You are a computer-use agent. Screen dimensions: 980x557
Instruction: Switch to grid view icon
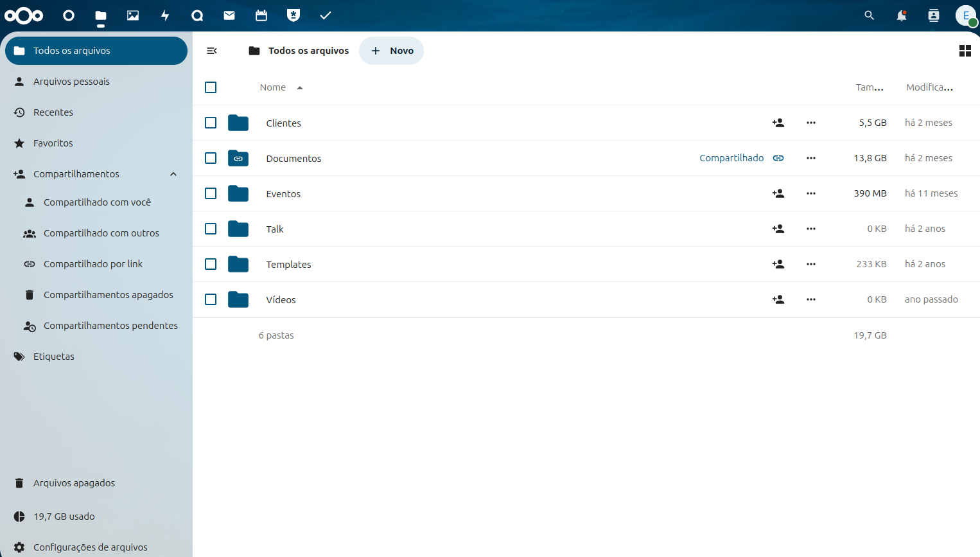pos(965,51)
